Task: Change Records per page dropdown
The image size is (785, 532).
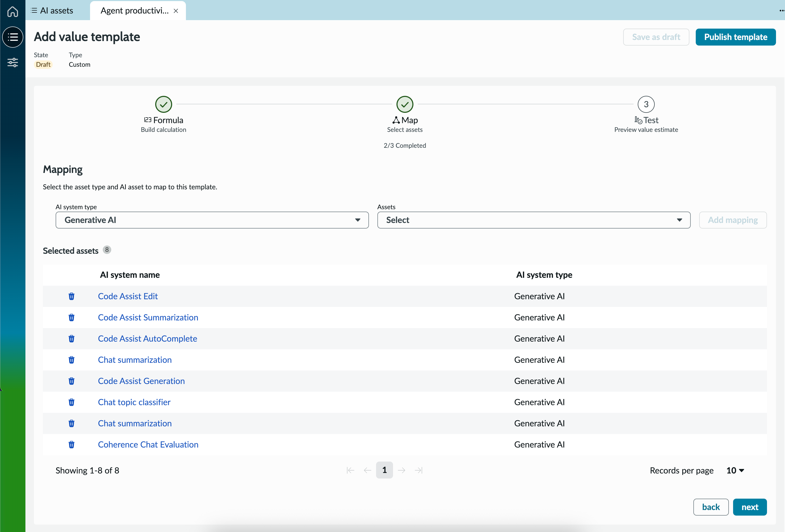Action: pyautogui.click(x=735, y=471)
